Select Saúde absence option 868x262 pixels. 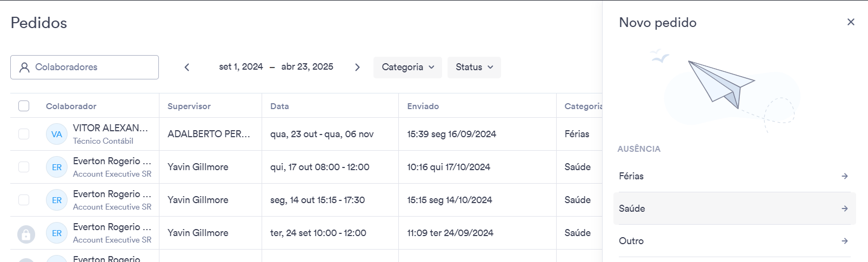pyautogui.click(x=735, y=209)
